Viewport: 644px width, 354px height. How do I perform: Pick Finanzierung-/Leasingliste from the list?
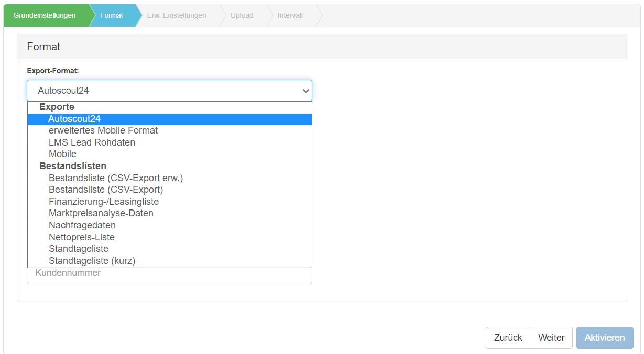(170, 202)
